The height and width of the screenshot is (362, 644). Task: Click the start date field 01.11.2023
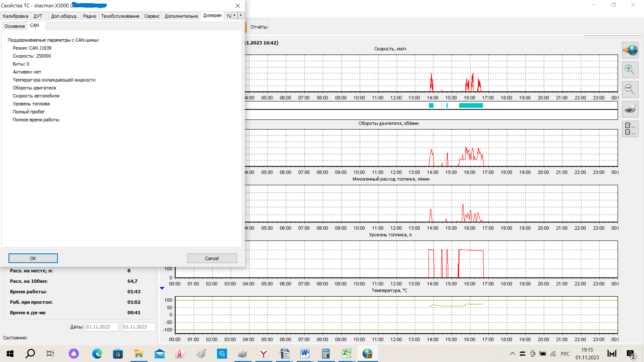click(x=101, y=327)
